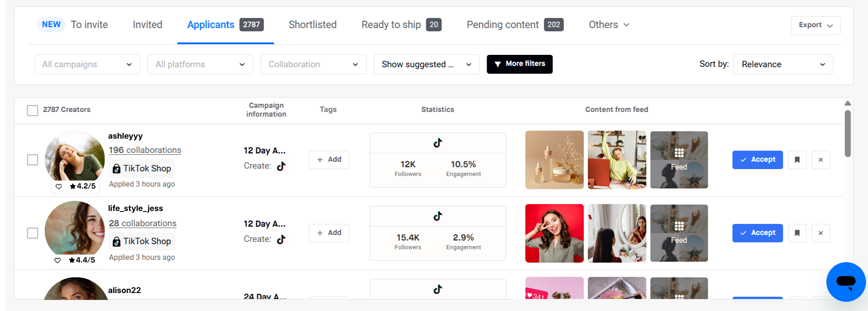Open ashleyyy's 196 collaborations link

pos(145,150)
